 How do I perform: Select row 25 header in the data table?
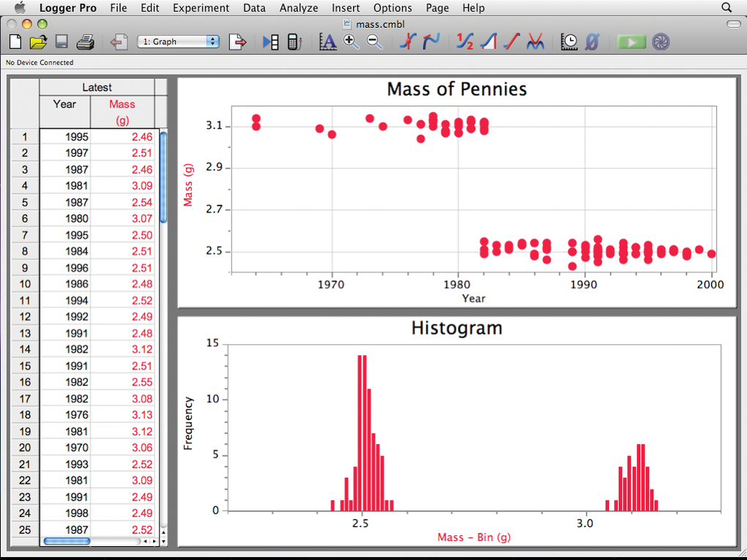tap(25, 529)
